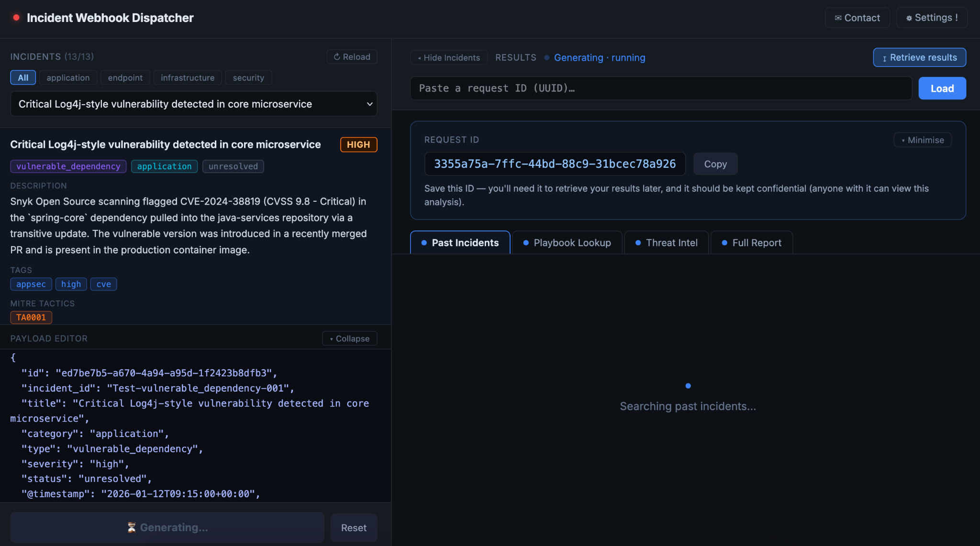Click the application category chip
Viewport: 980px width, 546px height.
pyautogui.click(x=164, y=166)
